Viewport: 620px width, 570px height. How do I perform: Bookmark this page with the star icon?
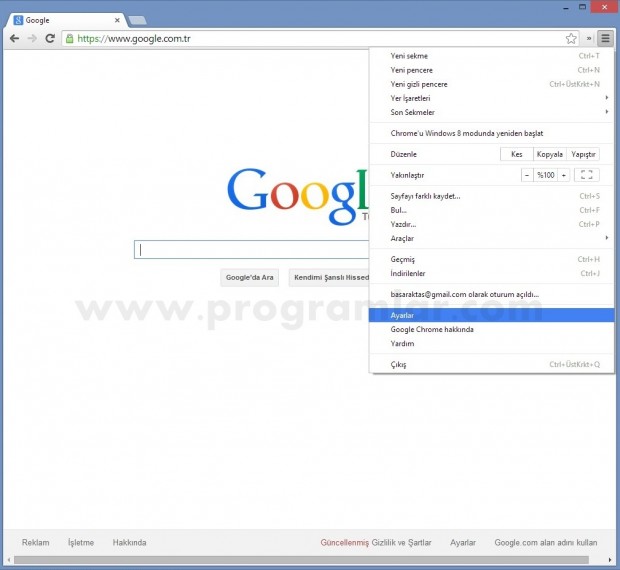point(571,38)
